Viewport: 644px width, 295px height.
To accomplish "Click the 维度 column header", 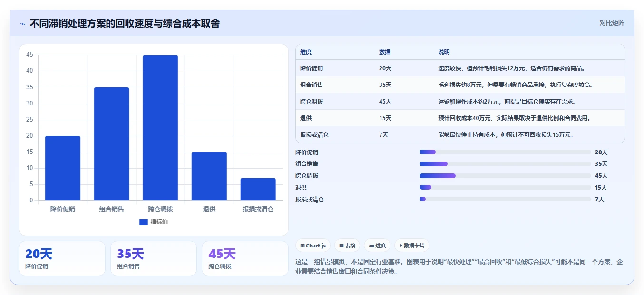I will click(306, 52).
